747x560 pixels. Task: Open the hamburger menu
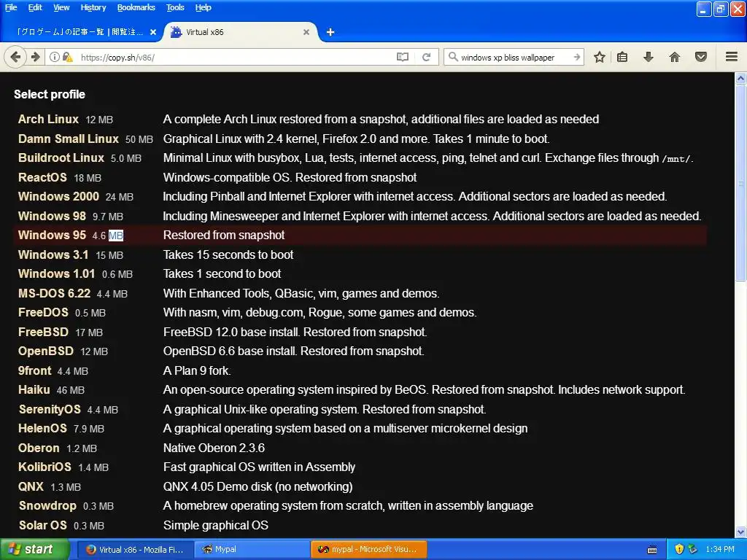pos(732,57)
